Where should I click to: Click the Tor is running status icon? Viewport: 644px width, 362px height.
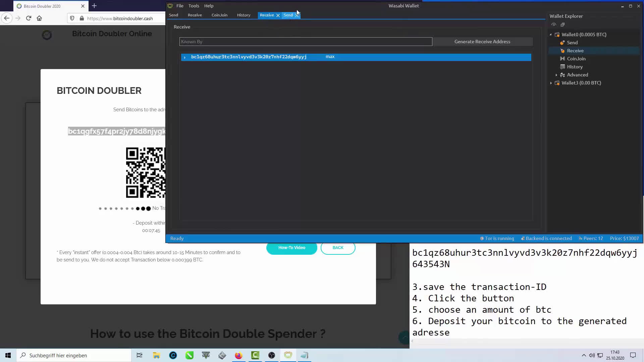point(482,238)
